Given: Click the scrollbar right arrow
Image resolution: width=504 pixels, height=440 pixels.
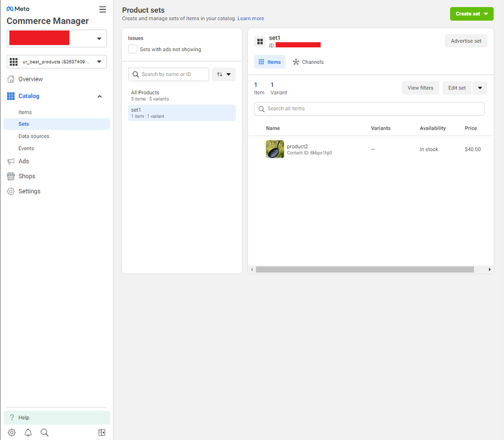Looking at the screenshot, I should coord(490,269).
